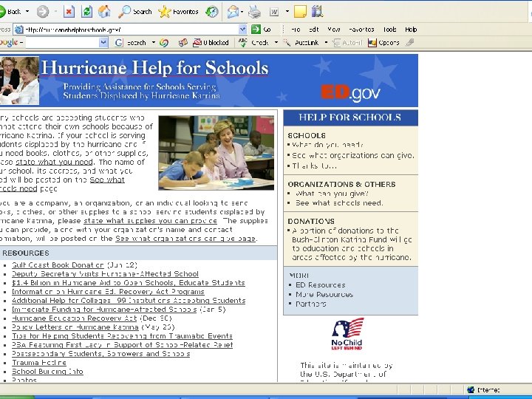Click the Google toolbar search box

coord(62,43)
